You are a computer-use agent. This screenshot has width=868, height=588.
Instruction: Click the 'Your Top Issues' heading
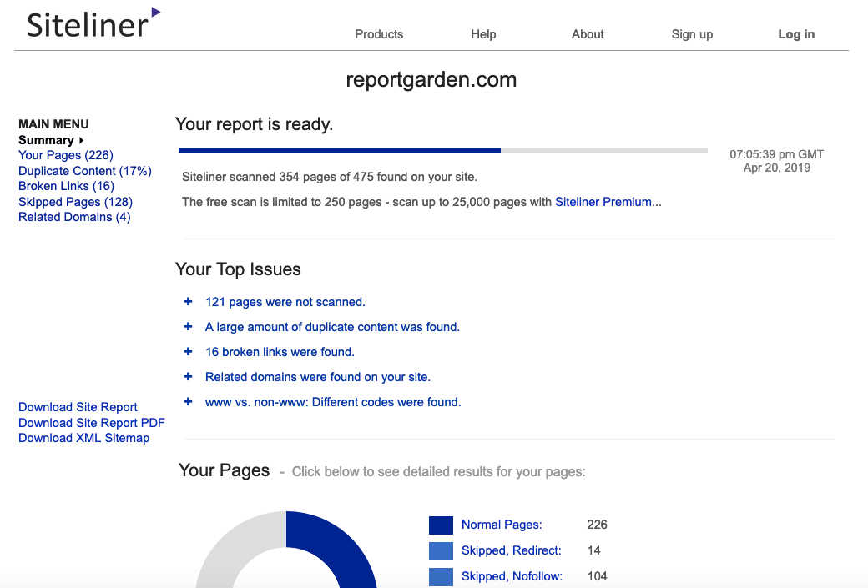[x=238, y=269]
